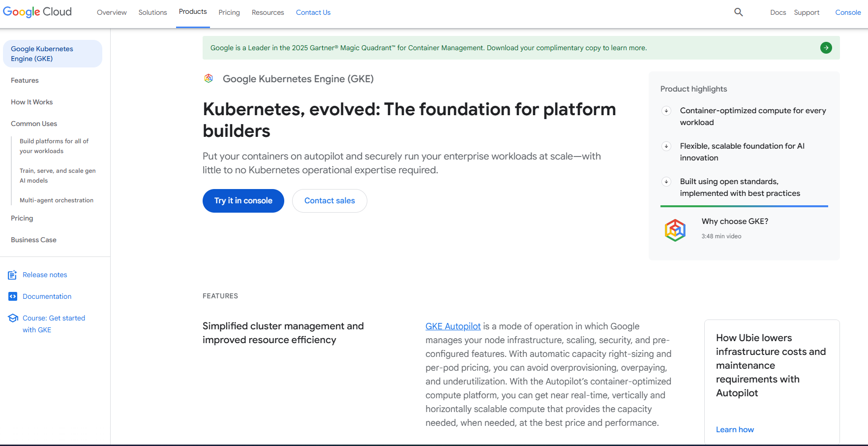
Task: Expand the Built using open standards highlight
Action: 666,182
